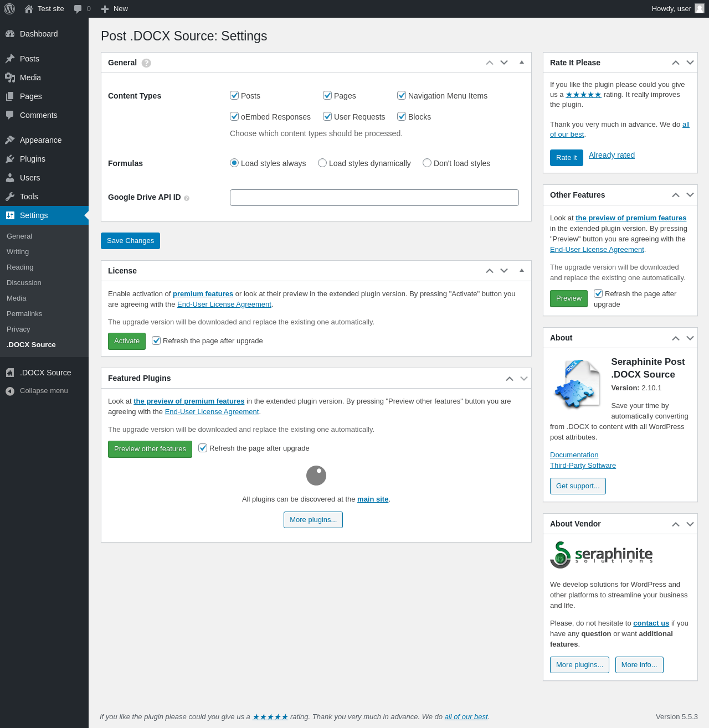This screenshot has width=709, height=728.
Task: Click the Get support... button
Action: tap(578, 486)
